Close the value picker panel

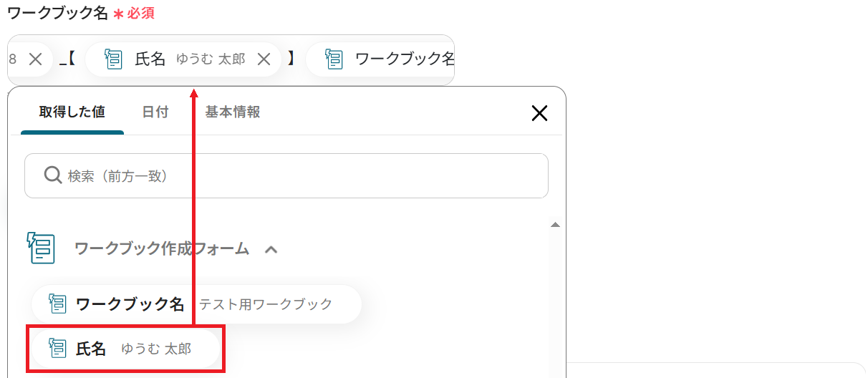(x=539, y=112)
